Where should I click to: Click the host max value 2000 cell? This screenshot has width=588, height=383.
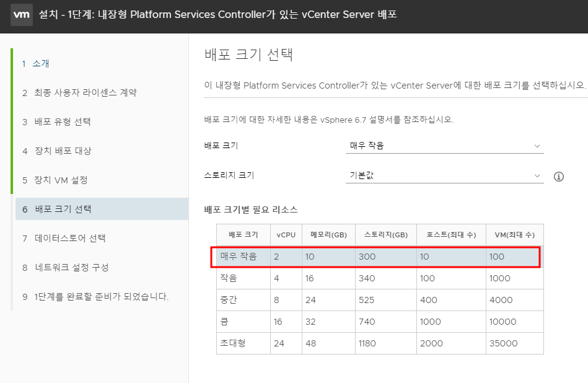click(451, 343)
